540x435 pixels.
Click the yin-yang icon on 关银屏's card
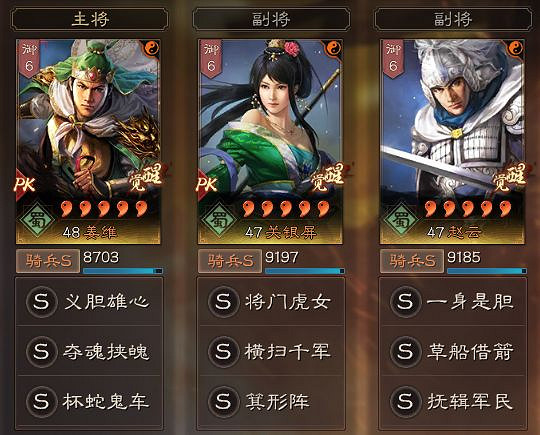[333, 49]
